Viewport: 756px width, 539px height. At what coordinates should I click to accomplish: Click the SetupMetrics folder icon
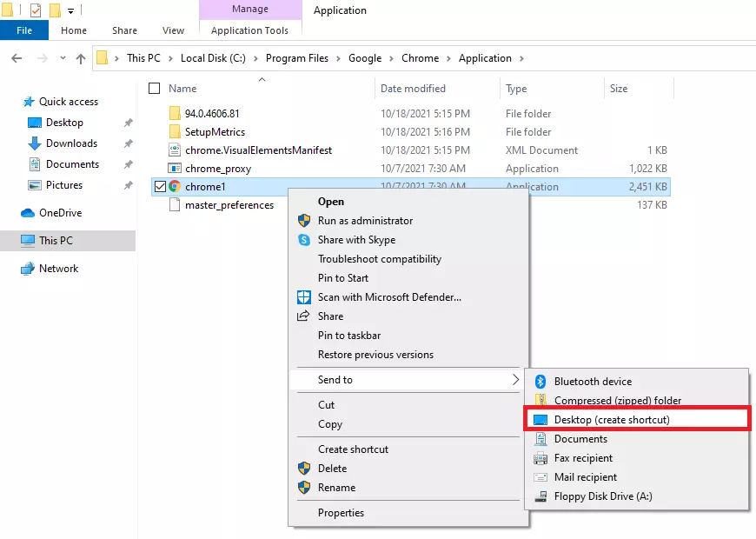[x=175, y=132]
